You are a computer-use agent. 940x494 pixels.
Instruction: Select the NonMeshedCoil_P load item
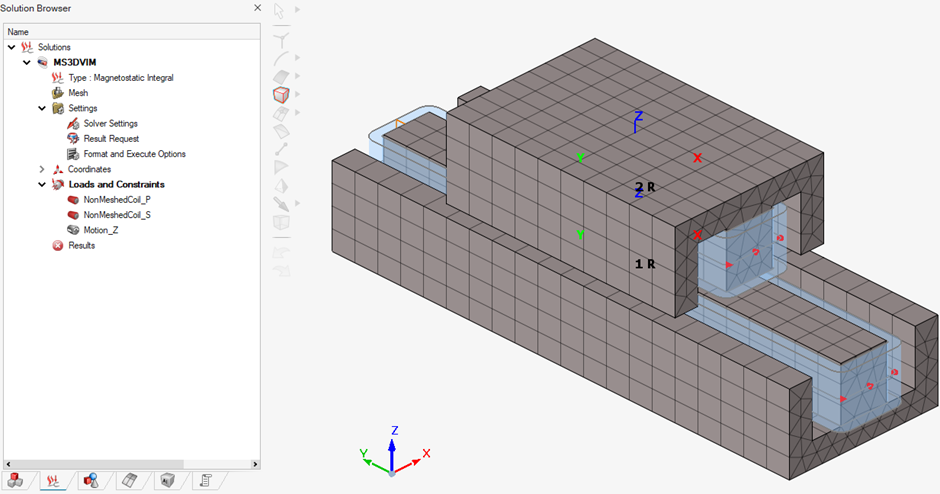pos(116,199)
